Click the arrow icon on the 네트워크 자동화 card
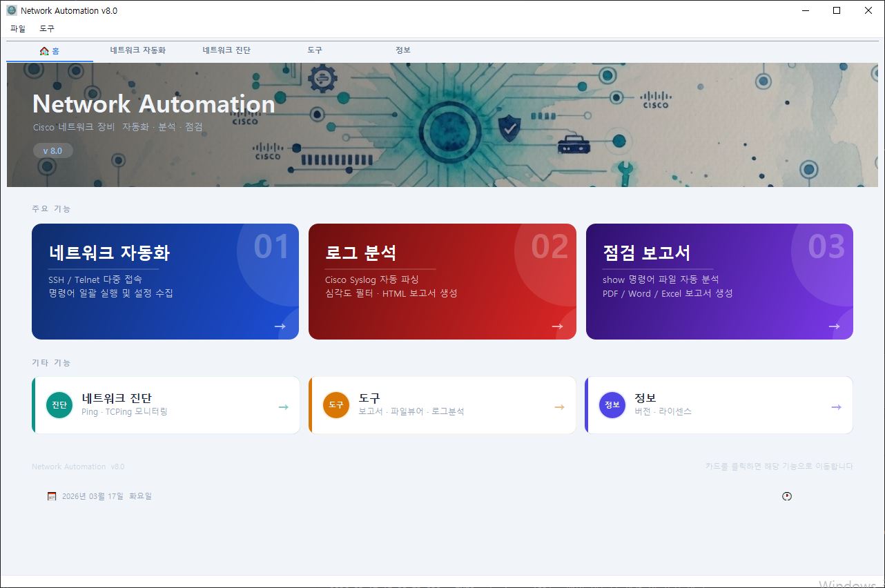Viewport: 885px width, 588px height. click(x=280, y=326)
